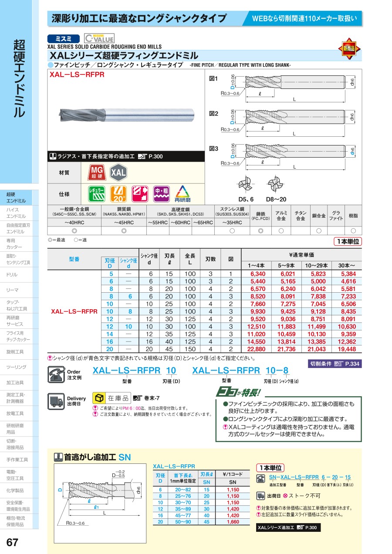Click the 首逃がし追加工 SN section icon
The width and height of the screenshot is (392, 554).
pos(58,457)
